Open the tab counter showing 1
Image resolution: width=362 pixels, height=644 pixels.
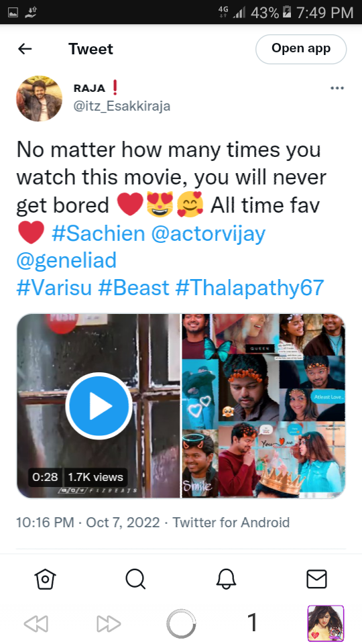[x=253, y=623]
